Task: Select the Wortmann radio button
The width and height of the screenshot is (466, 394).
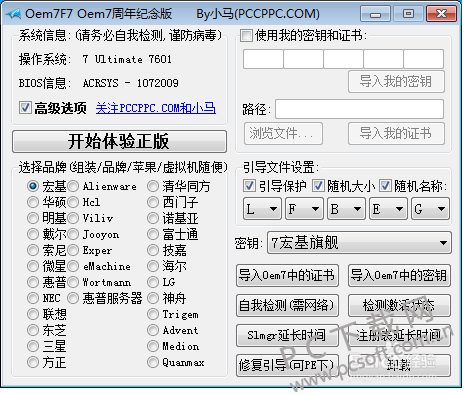Action: 73,282
